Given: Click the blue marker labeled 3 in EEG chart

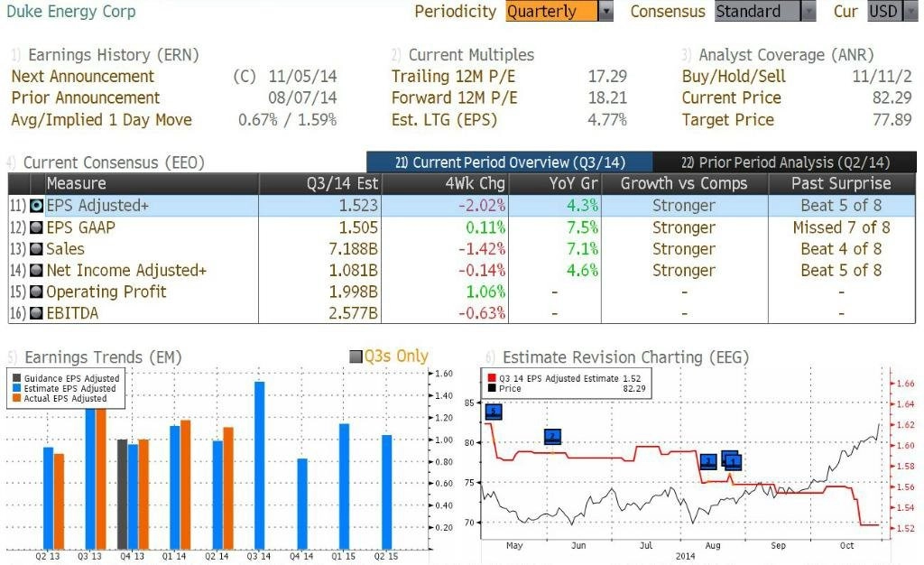Looking at the screenshot, I should (708, 461).
